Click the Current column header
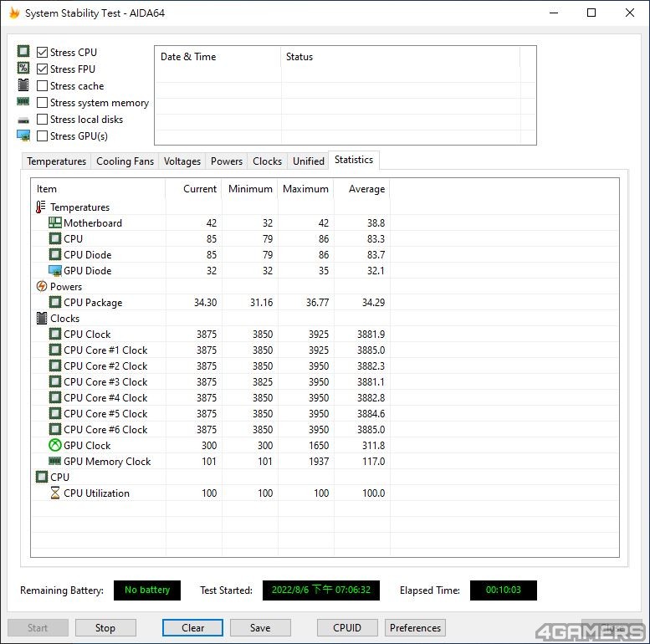Screen dimensions: 650x644 coord(193,189)
